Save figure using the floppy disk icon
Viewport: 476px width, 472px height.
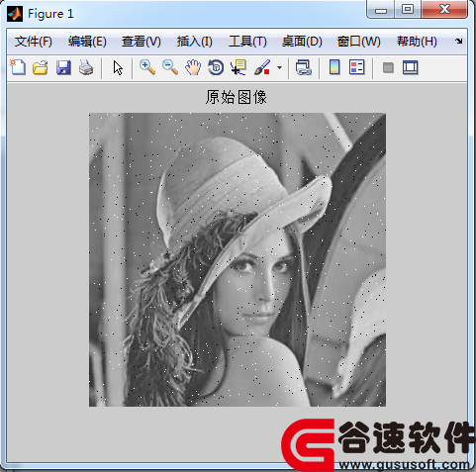[63, 67]
